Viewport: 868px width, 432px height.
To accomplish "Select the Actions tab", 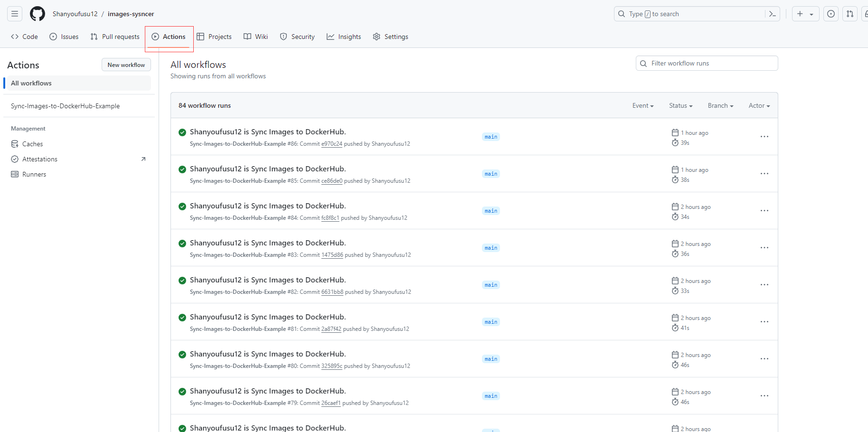I will 169,37.
